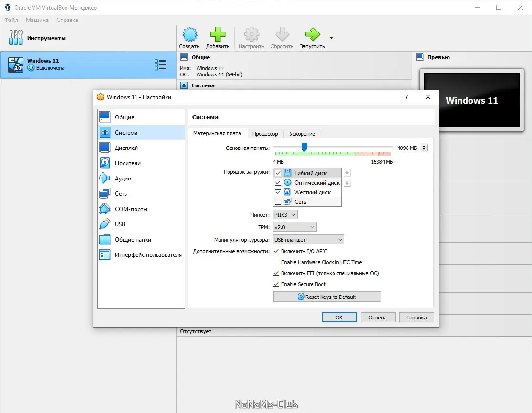Move boot item up with arrow button
532x413 pixels.
[x=347, y=172]
